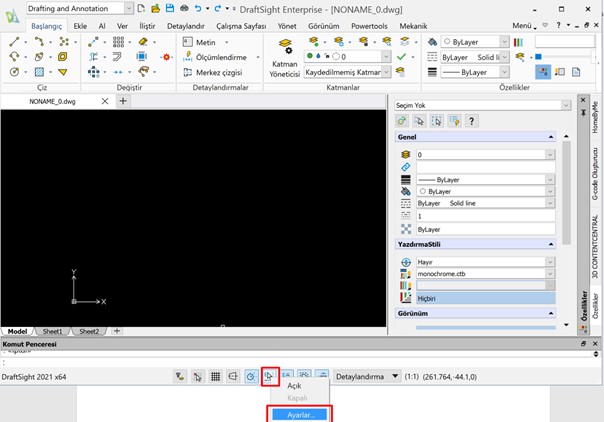This screenshot has height=422, width=604.
Task: Click the snap icon left of grid icon
Action: (x=197, y=376)
